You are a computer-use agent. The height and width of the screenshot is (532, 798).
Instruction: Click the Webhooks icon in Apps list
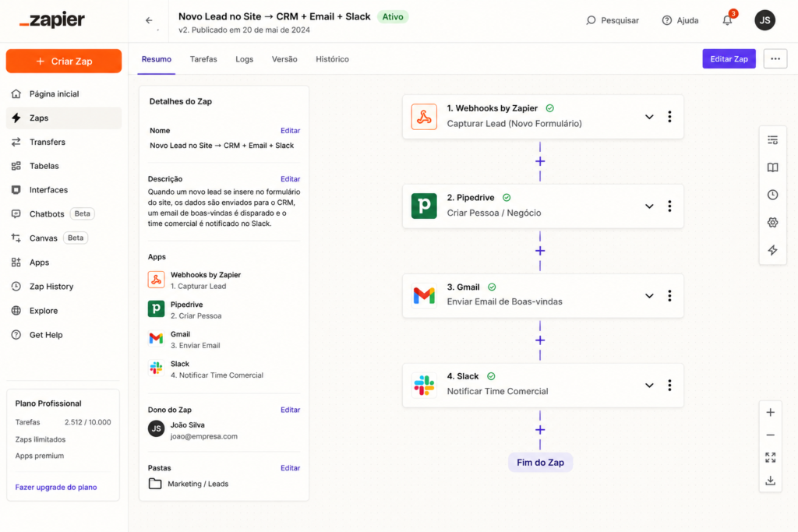pyautogui.click(x=156, y=280)
